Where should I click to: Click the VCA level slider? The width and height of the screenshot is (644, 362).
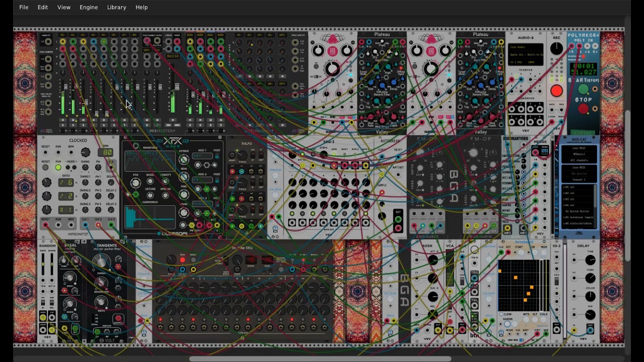(x=450, y=268)
